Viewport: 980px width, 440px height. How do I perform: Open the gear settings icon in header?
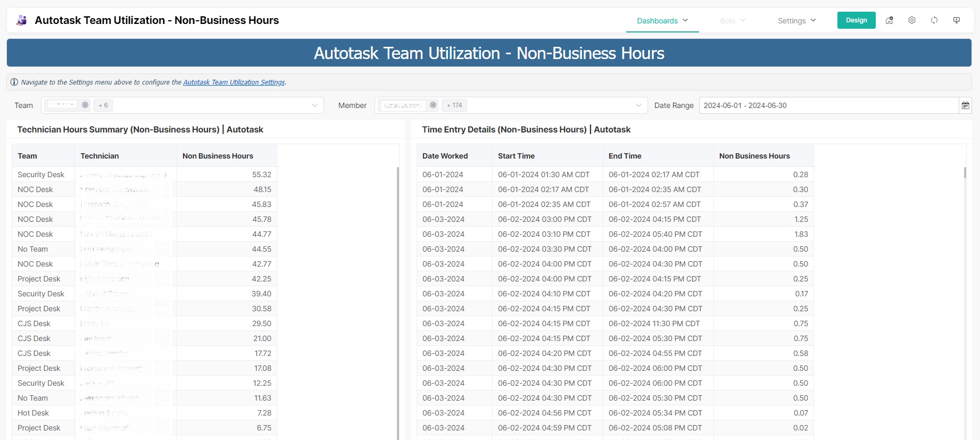pyautogui.click(x=912, y=20)
